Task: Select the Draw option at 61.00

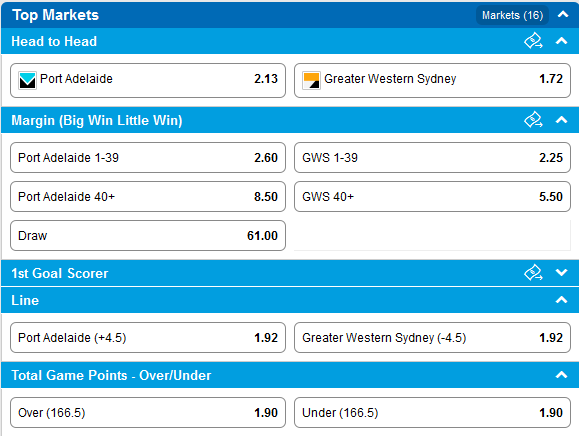Action: coord(148,236)
